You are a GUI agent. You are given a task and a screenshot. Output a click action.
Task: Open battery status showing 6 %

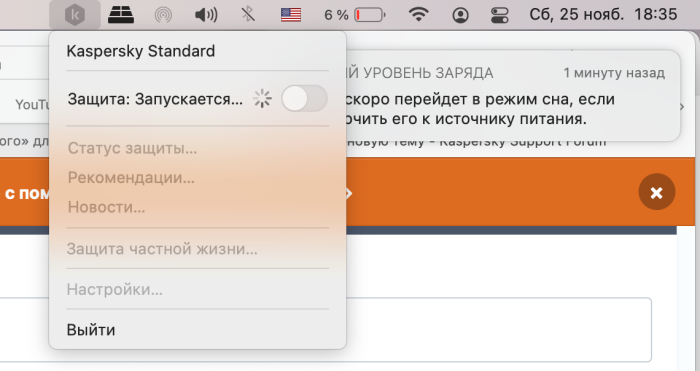[355, 15]
